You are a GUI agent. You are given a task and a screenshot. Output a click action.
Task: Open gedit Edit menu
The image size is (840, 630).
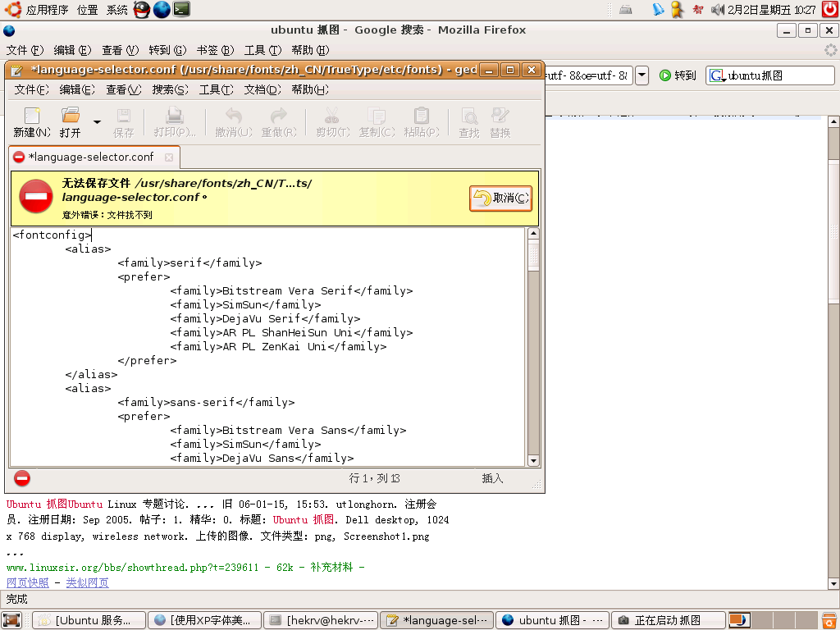coord(76,89)
